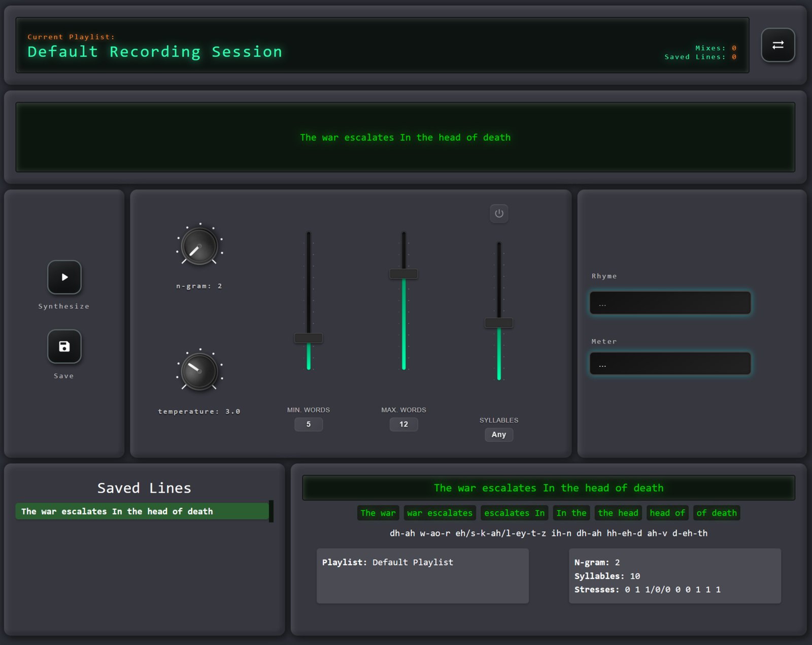Click the Save floppy disk icon

click(64, 346)
